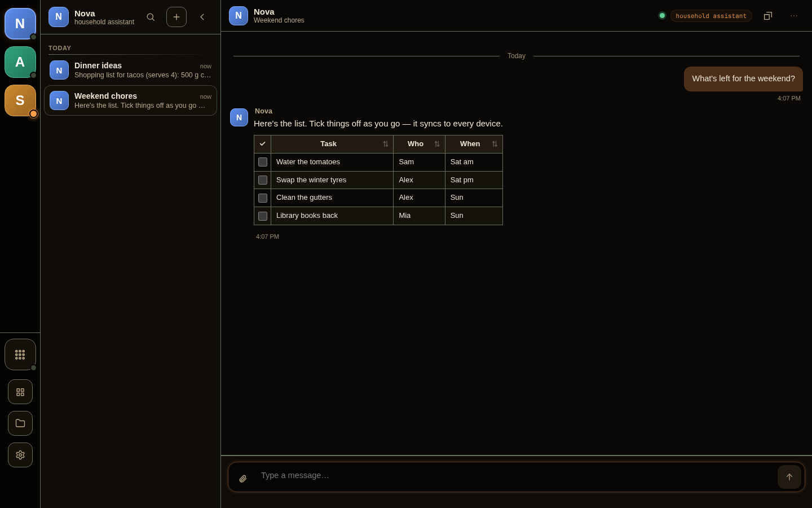Switch to the green A assistant avatar
This screenshot has width=812, height=508.
(x=20, y=62)
